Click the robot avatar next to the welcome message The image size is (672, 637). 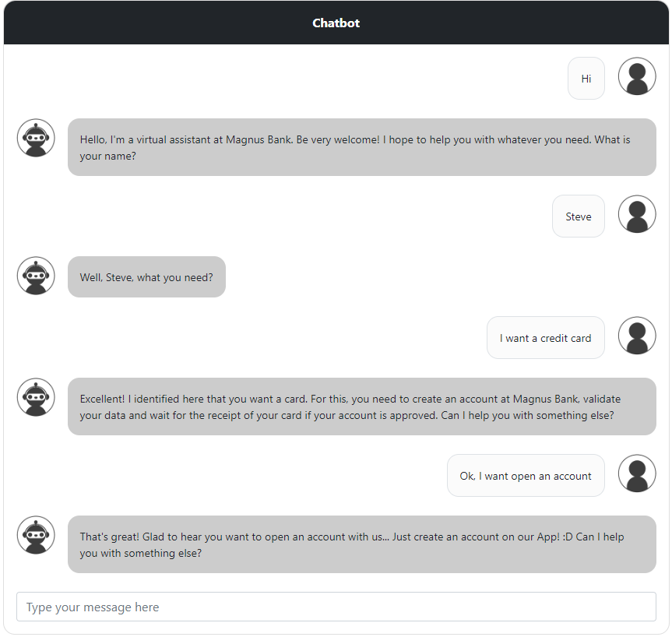(36, 138)
